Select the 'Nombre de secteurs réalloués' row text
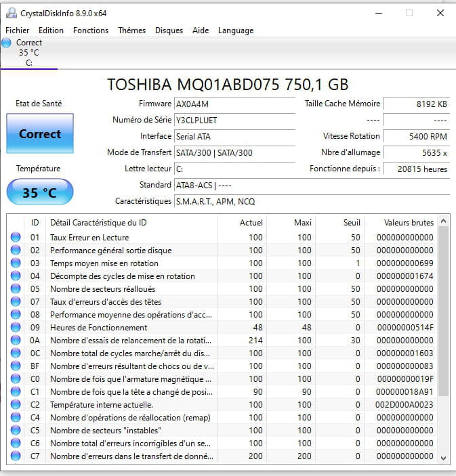Image resolution: width=456 pixels, height=476 pixels. click(103, 288)
